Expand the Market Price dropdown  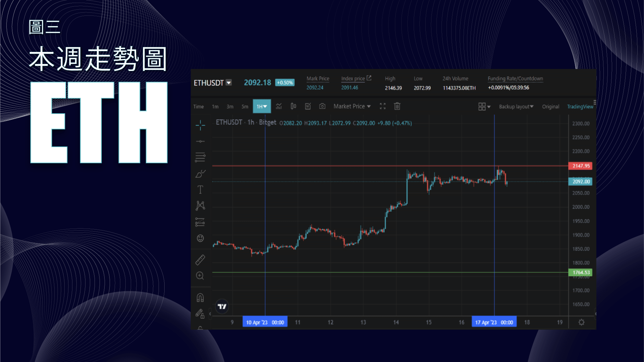[352, 106]
